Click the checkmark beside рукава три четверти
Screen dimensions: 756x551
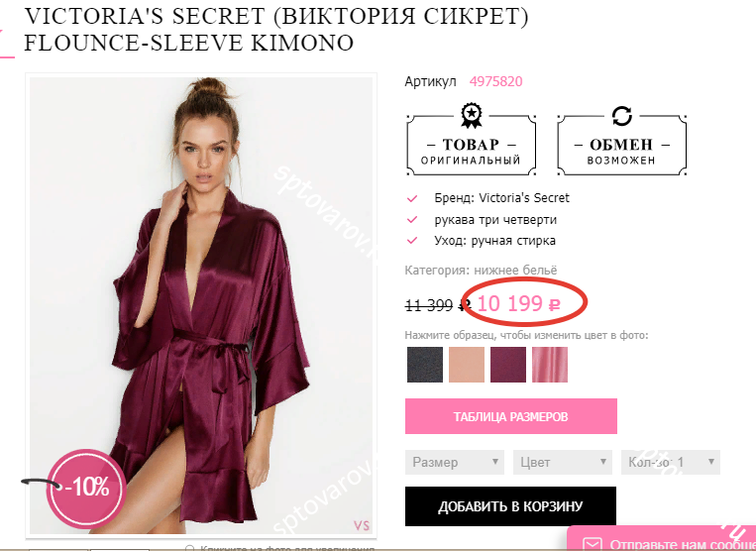[412, 219]
